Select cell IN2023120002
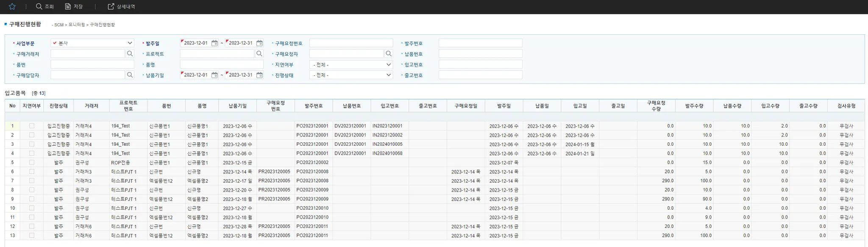 pos(390,135)
